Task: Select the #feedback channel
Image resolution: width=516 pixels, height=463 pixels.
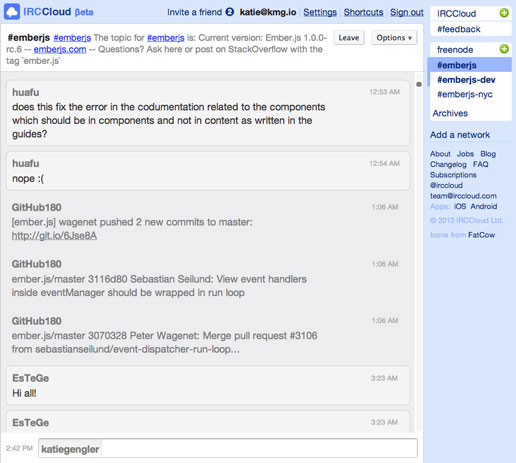Action: point(459,29)
